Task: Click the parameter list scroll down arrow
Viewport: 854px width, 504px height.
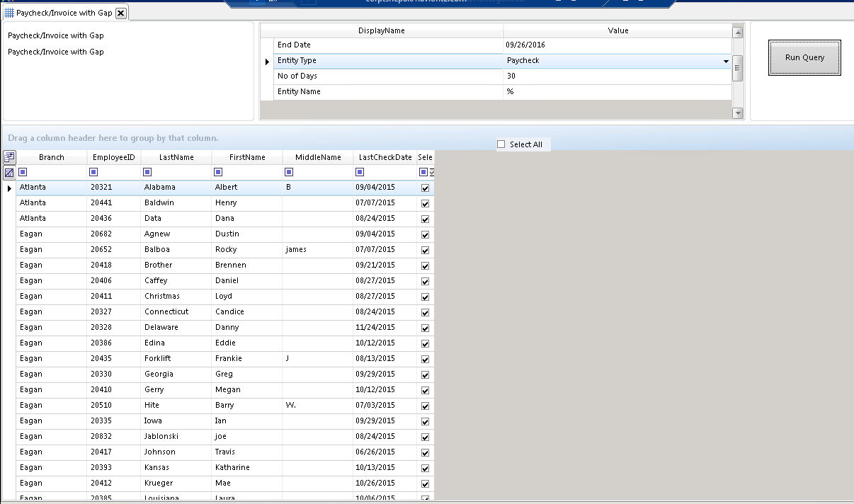Action: pos(737,113)
